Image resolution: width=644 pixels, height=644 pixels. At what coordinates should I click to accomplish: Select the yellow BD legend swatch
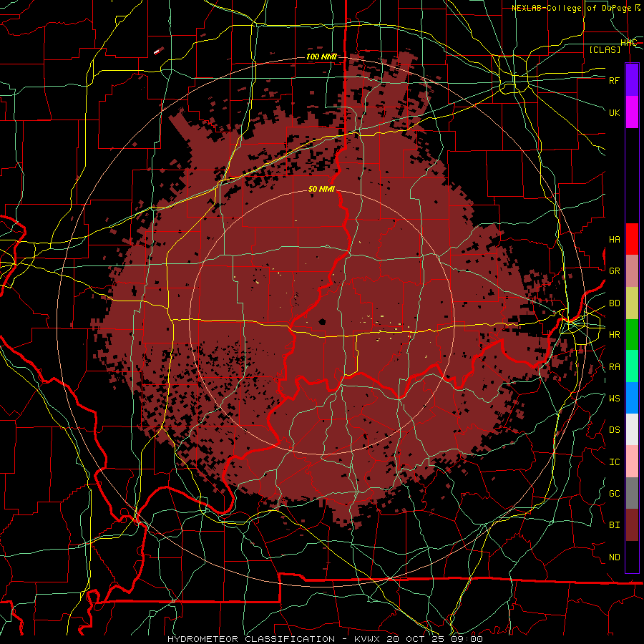pyautogui.click(x=632, y=303)
